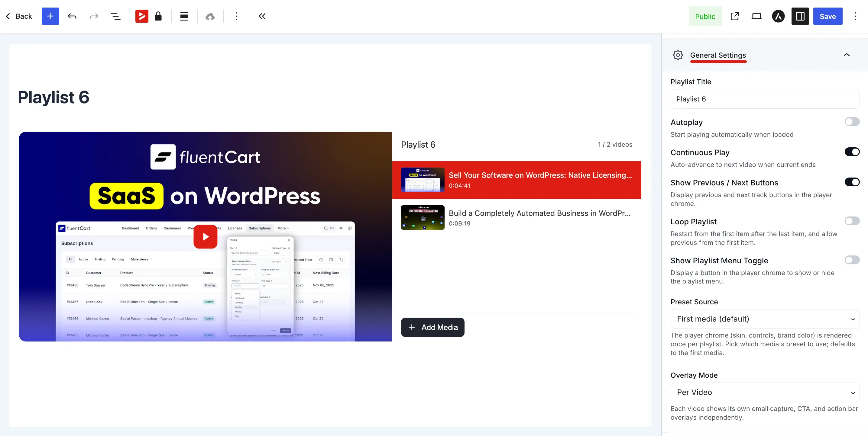Open block options three-dot menu in toolbar
This screenshot has width=868, height=436.
click(x=236, y=16)
